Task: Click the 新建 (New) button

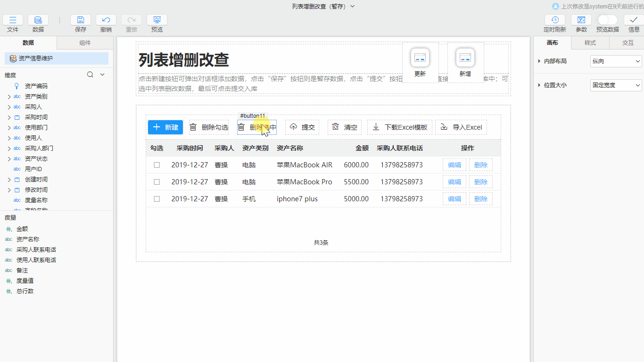Action: [165, 127]
